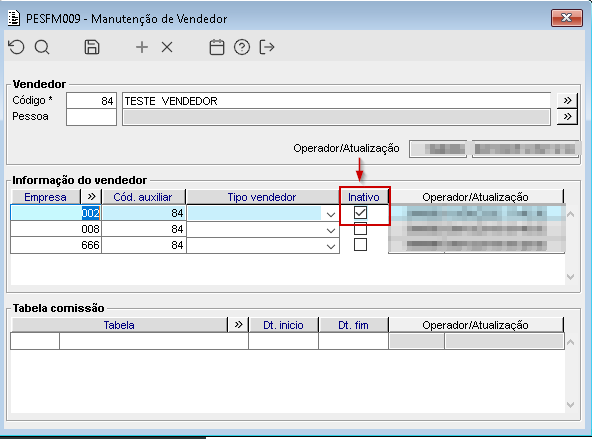Click the Código field containing 84
The width and height of the screenshot is (592, 439).
(91, 101)
